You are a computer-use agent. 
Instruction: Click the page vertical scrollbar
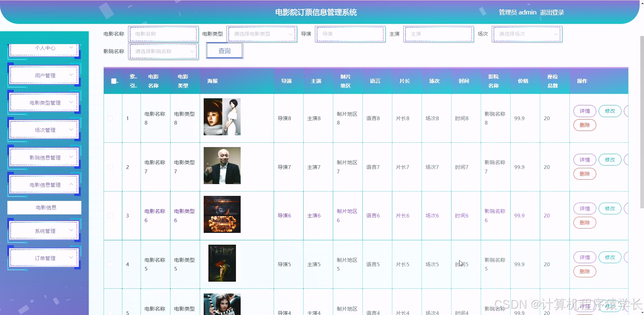(x=642, y=123)
